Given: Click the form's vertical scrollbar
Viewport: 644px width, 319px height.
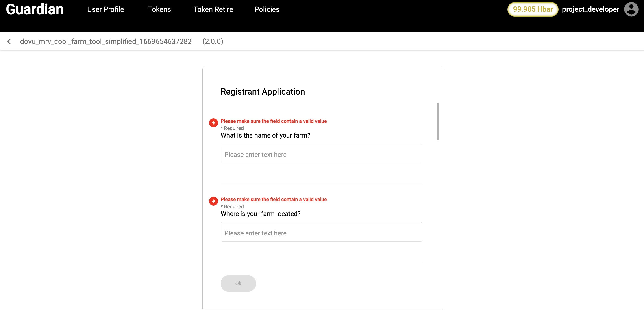Looking at the screenshot, I should 438,122.
